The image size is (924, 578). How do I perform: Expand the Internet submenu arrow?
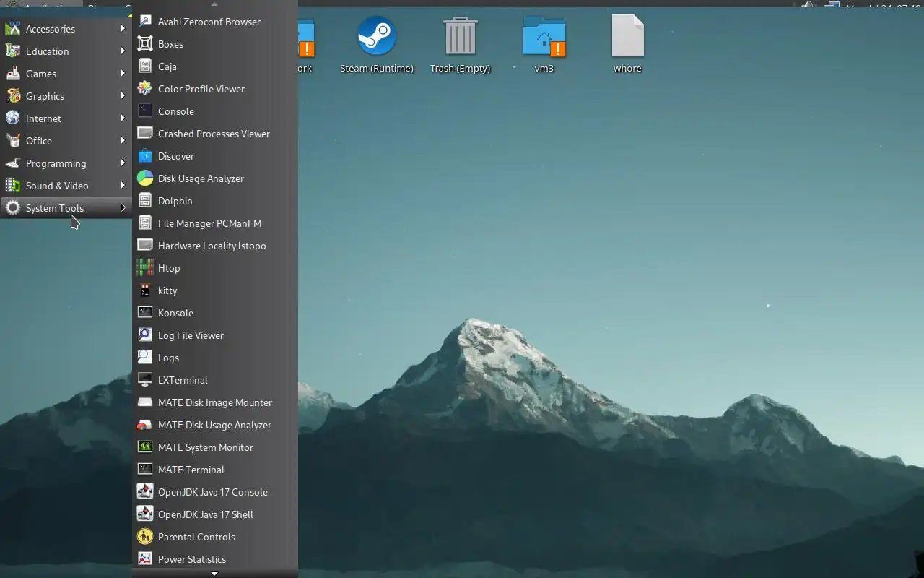123,118
